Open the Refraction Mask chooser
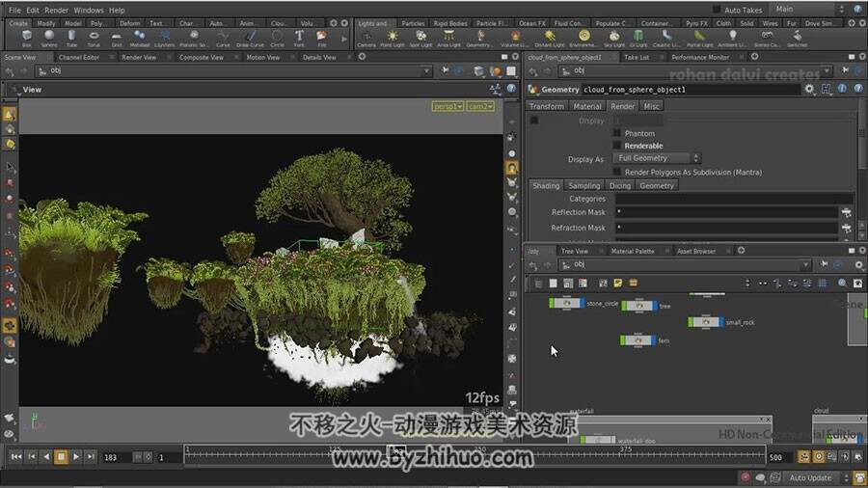 pyautogui.click(x=847, y=228)
